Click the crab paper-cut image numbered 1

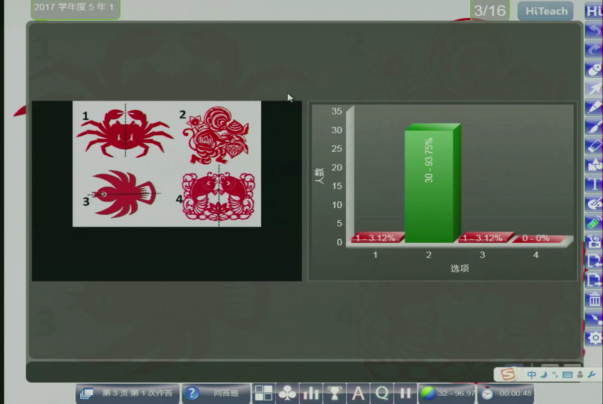[125, 132]
